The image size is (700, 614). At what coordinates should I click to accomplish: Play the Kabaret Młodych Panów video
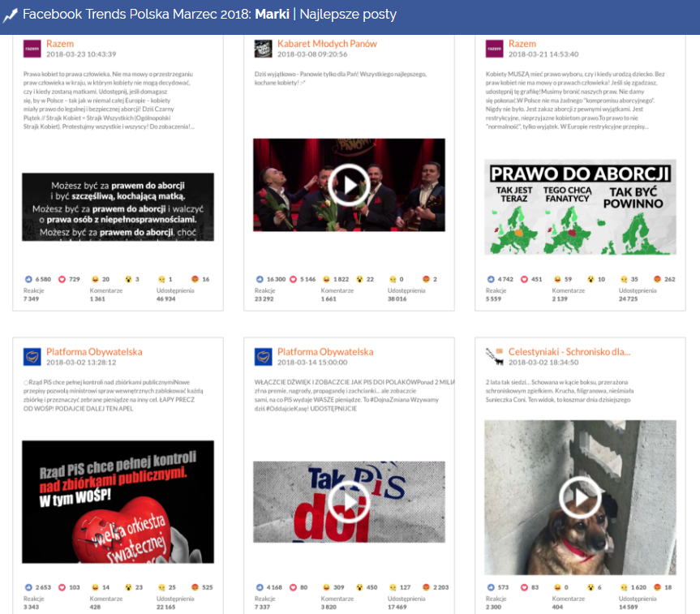point(349,185)
